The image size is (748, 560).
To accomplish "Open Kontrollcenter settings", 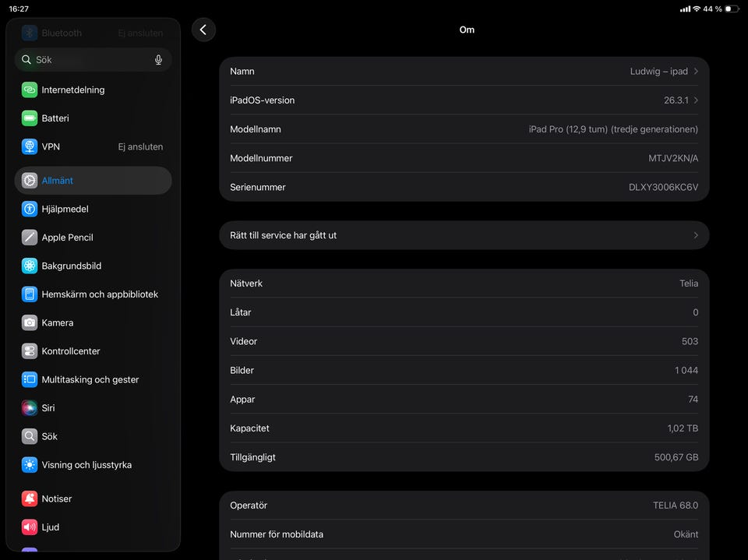I will (x=93, y=351).
